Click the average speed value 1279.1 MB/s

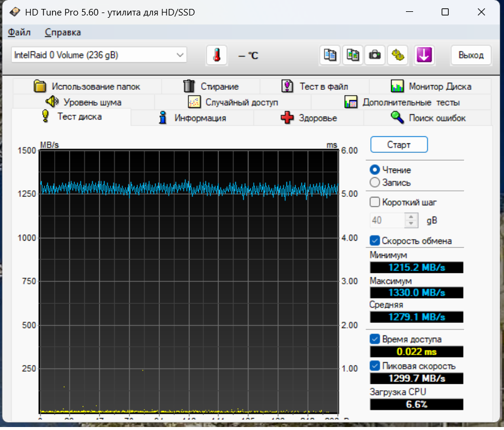tap(417, 317)
